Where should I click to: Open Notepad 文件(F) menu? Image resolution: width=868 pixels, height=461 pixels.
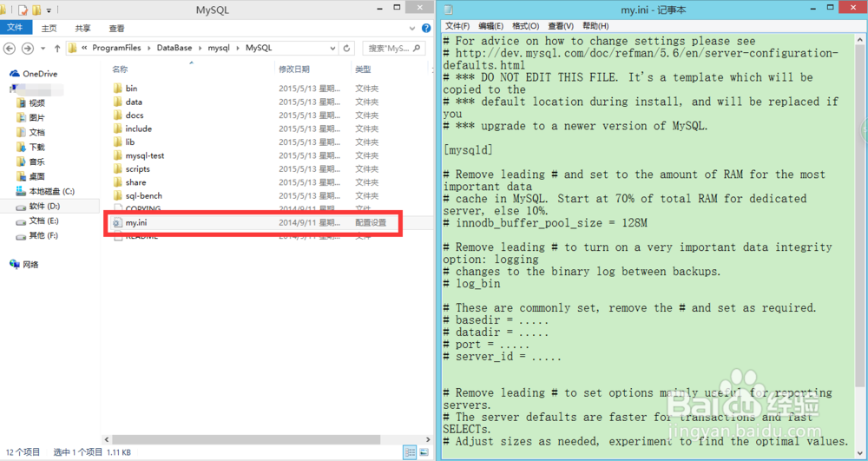point(457,26)
